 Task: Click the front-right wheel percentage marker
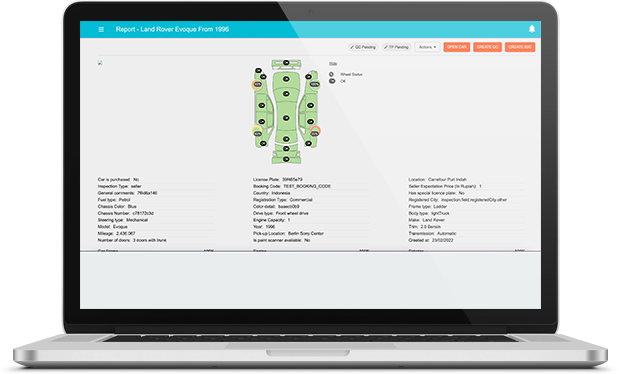[314, 84]
